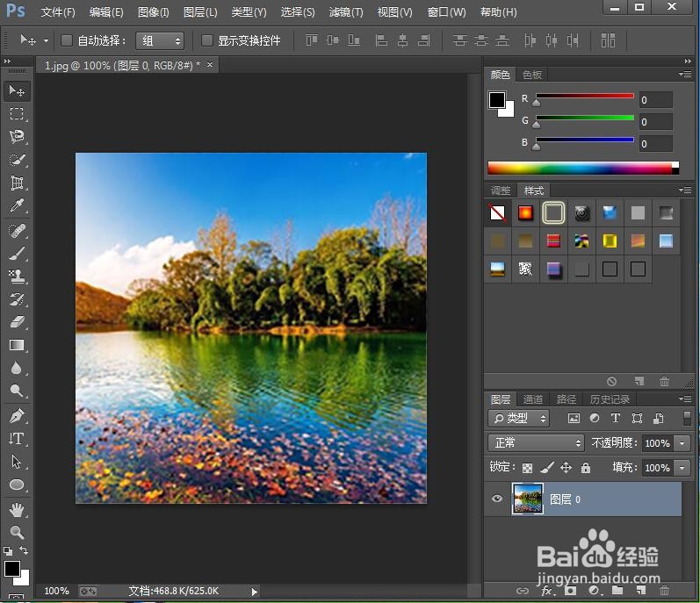Select the Ellipse shape tool
Screen dimensions: 700x603
click(x=17, y=485)
